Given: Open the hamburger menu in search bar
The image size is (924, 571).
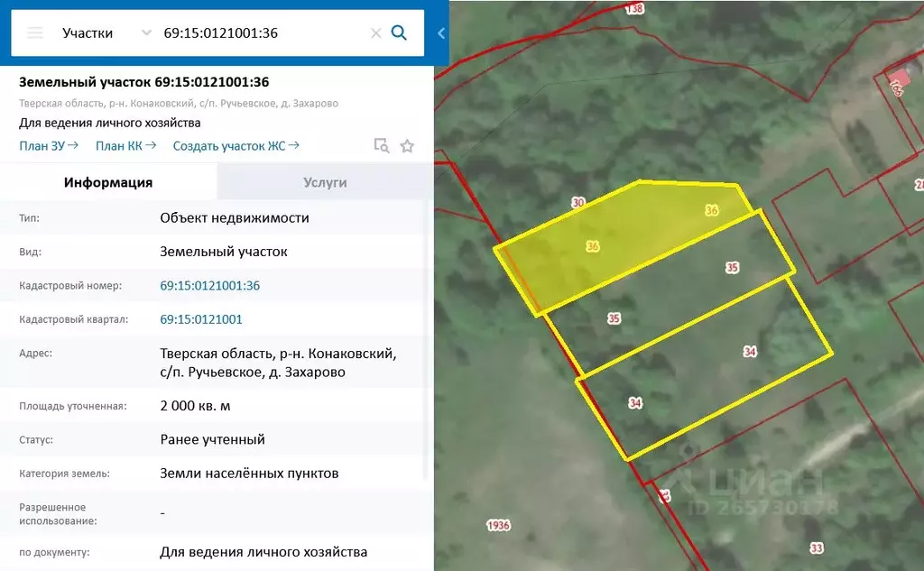Looking at the screenshot, I should point(35,33).
